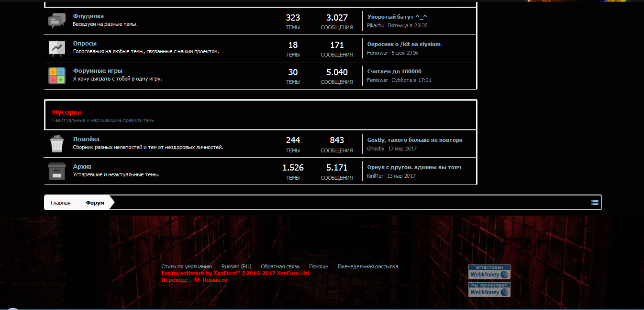The height and width of the screenshot is (310, 644).
Task: Open the quick navigation list icon in breadcrumb
Action: click(595, 202)
